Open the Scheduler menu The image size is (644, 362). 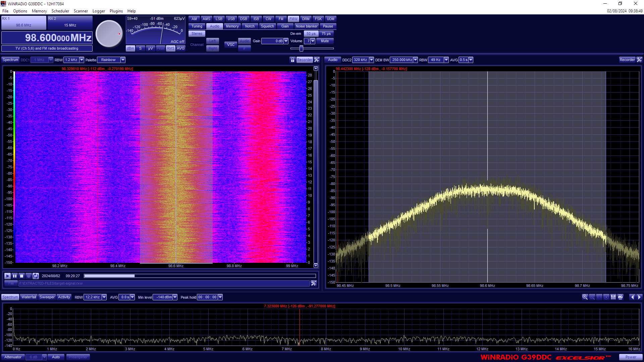coord(60,11)
